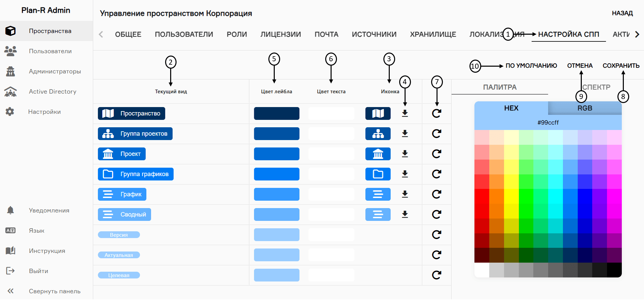Open Уведомления in the sidebar
Image resolution: width=644 pixels, height=300 pixels.
coord(49,210)
